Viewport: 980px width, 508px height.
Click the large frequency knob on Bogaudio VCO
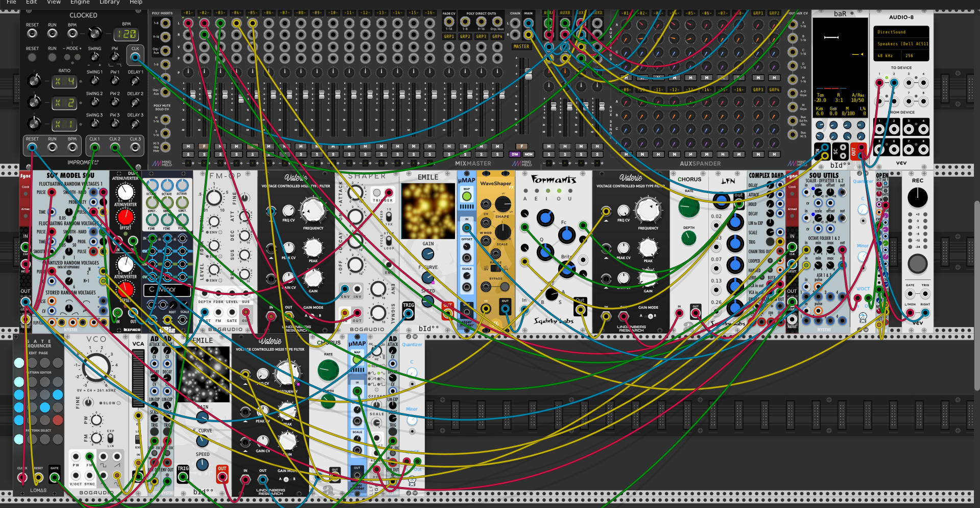coord(95,367)
